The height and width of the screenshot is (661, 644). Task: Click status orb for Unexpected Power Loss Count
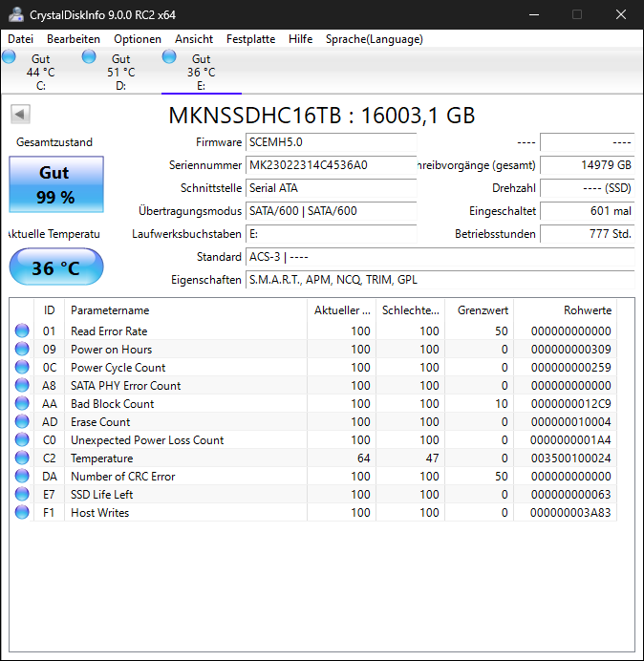[22, 439]
